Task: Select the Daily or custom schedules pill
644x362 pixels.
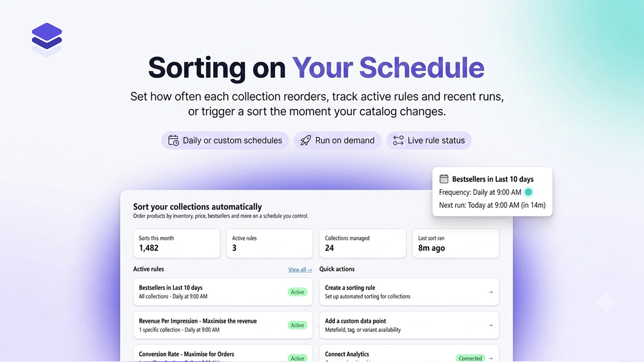Action: [x=225, y=140]
